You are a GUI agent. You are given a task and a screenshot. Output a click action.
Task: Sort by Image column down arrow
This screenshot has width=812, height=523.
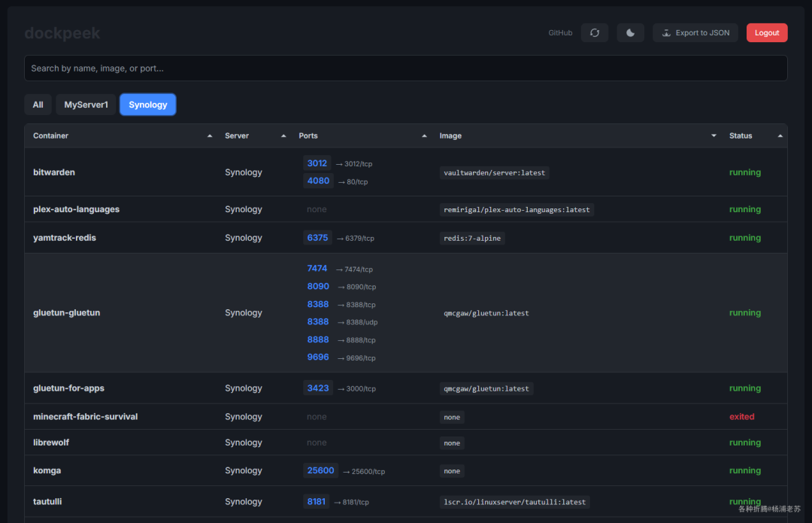click(714, 135)
